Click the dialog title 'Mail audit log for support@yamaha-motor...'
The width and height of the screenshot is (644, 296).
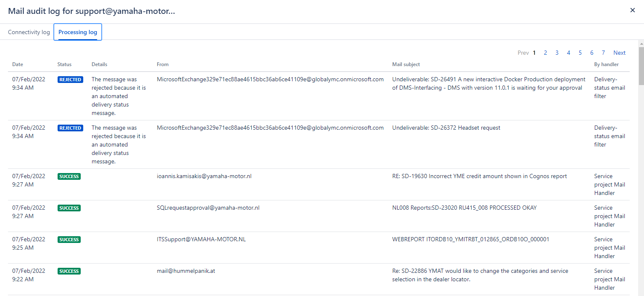tap(92, 11)
